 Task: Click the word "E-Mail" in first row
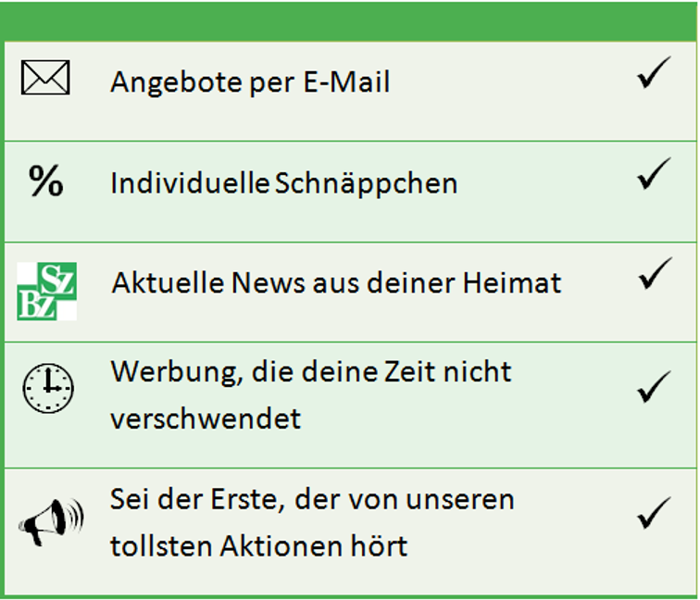pos(346,81)
